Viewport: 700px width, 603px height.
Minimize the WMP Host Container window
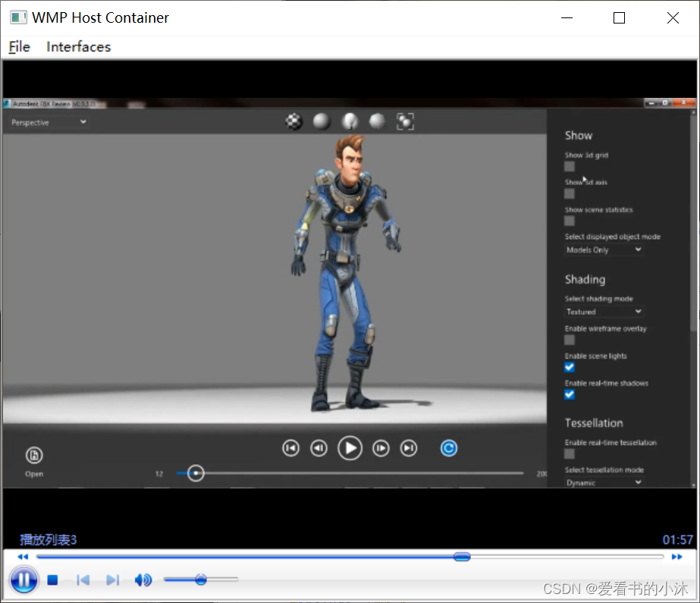pos(567,18)
